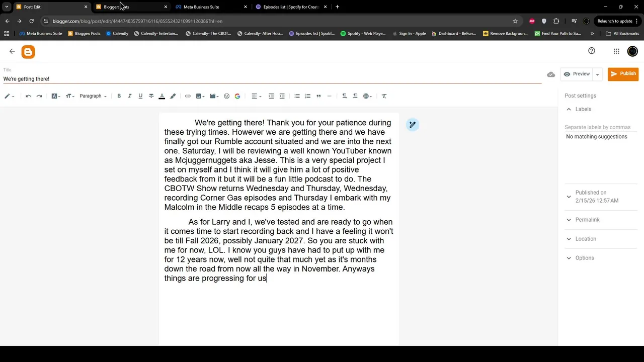Switch to the Spotify Episodes list tab
The width and height of the screenshot is (644, 362).
point(291,7)
